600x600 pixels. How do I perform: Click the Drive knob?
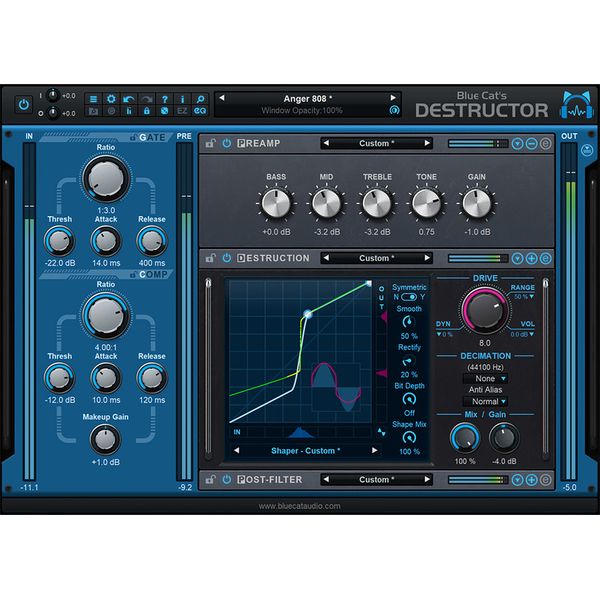pos(485,311)
